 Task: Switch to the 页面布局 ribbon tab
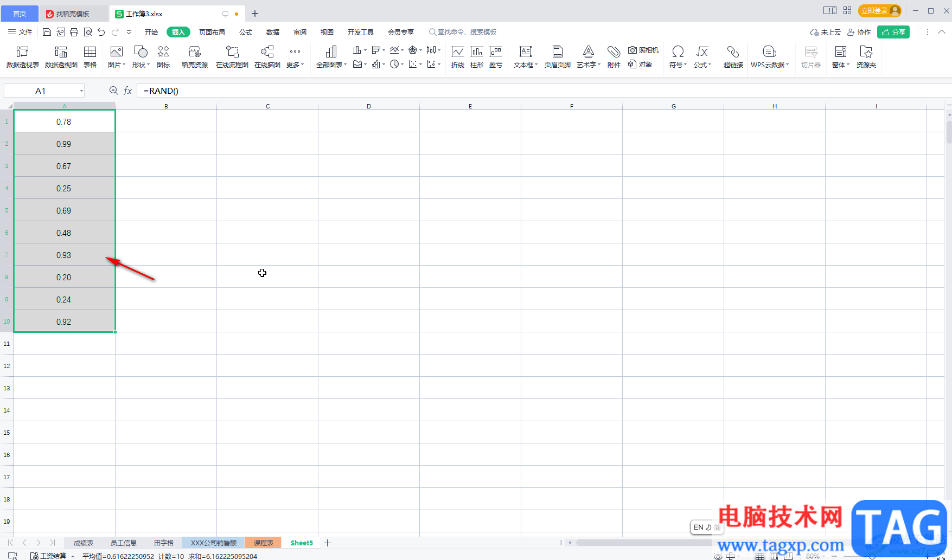(212, 32)
